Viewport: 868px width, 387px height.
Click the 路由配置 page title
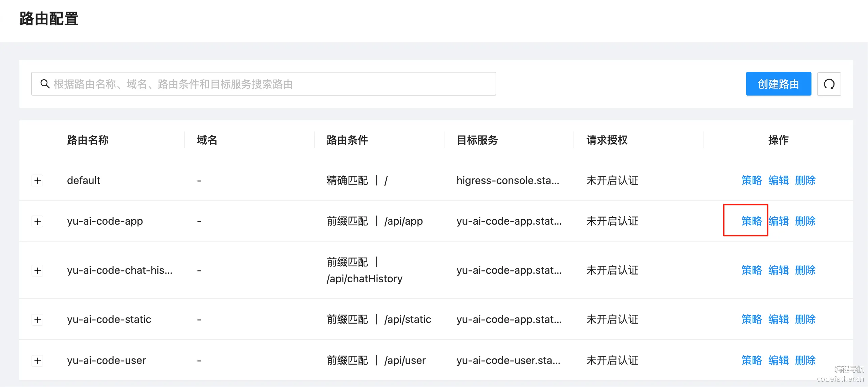[49, 19]
